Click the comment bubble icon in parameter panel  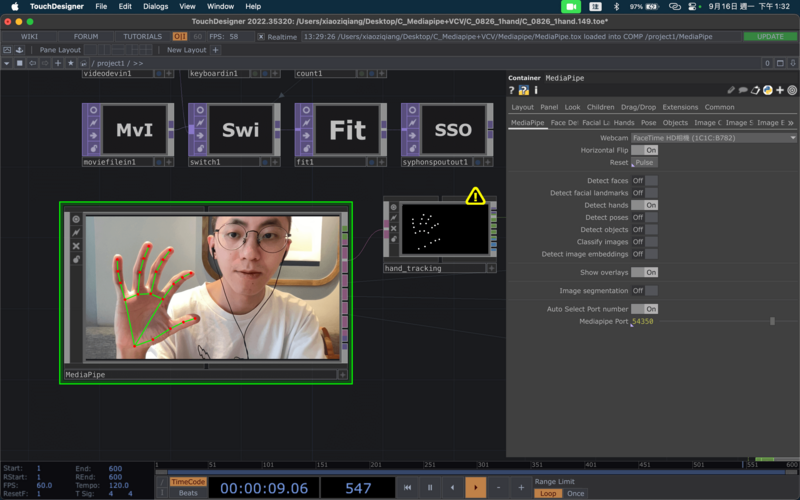743,91
